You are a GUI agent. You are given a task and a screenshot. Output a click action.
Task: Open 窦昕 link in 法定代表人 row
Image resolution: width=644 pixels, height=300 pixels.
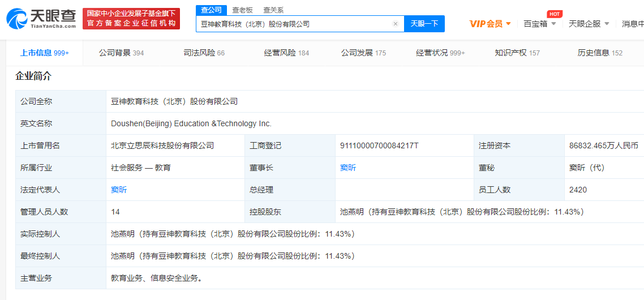(119, 190)
